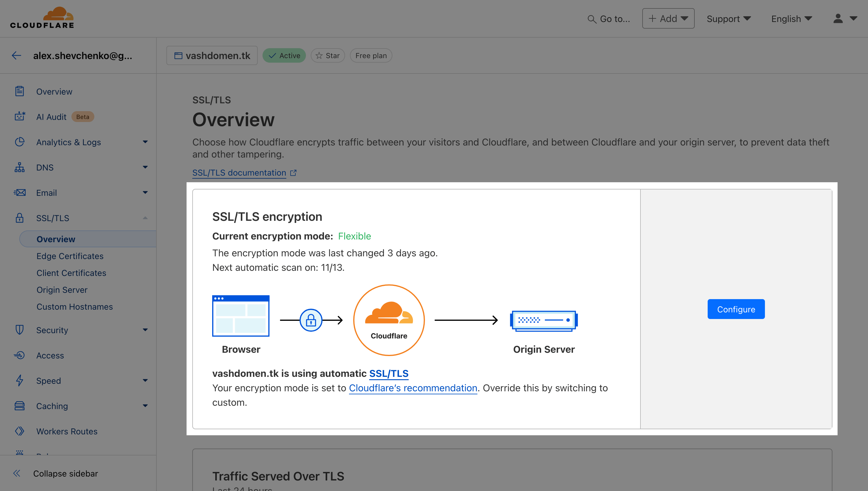This screenshot has width=868, height=491.
Task: Open the Access page label
Action: click(x=50, y=355)
